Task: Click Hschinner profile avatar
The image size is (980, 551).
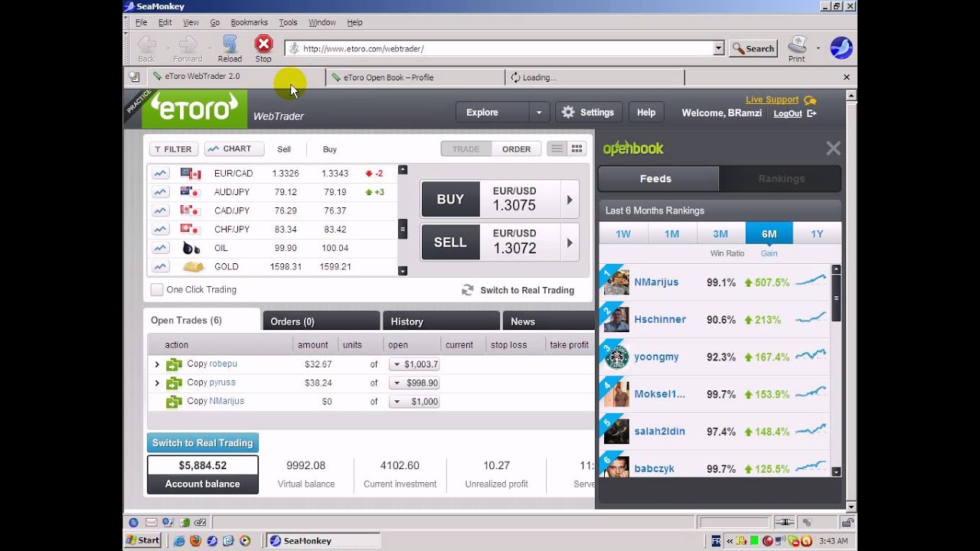Action: point(616,319)
